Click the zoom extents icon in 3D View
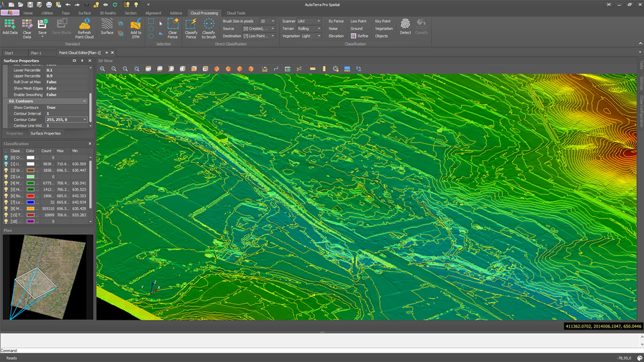Viewport: 644px width, 362px height. (x=137, y=69)
